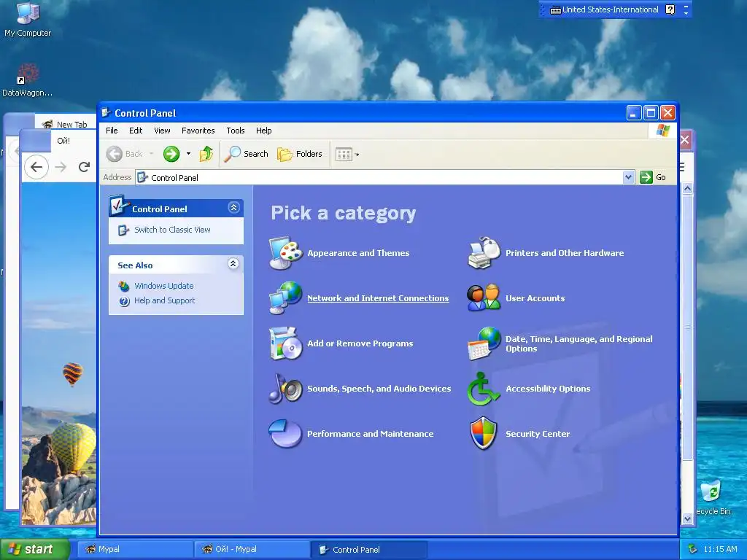This screenshot has width=747, height=560.
Task: Open the User Accounts people icon
Action: coord(484,297)
